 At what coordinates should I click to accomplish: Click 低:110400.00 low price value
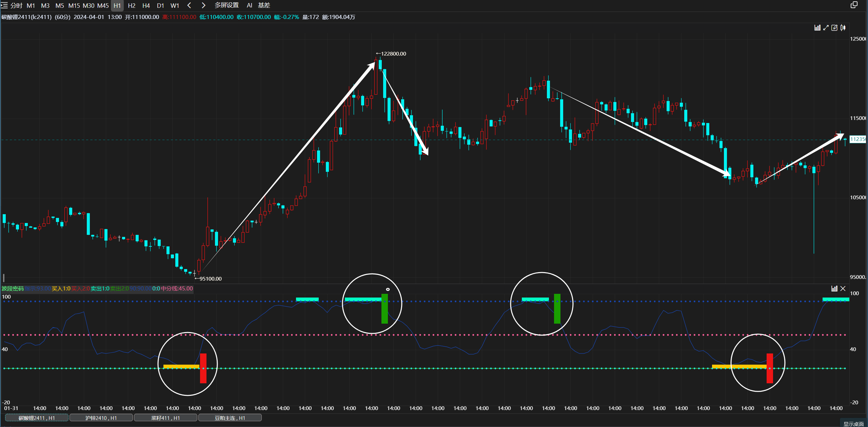coord(216,17)
